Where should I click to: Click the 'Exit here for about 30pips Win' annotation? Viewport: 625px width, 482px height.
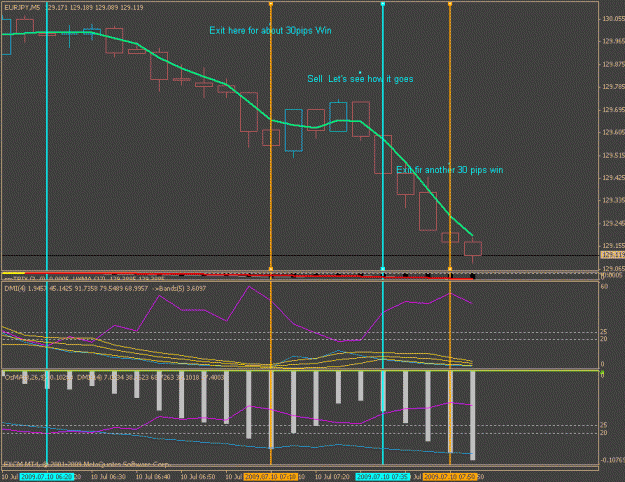[x=270, y=31]
